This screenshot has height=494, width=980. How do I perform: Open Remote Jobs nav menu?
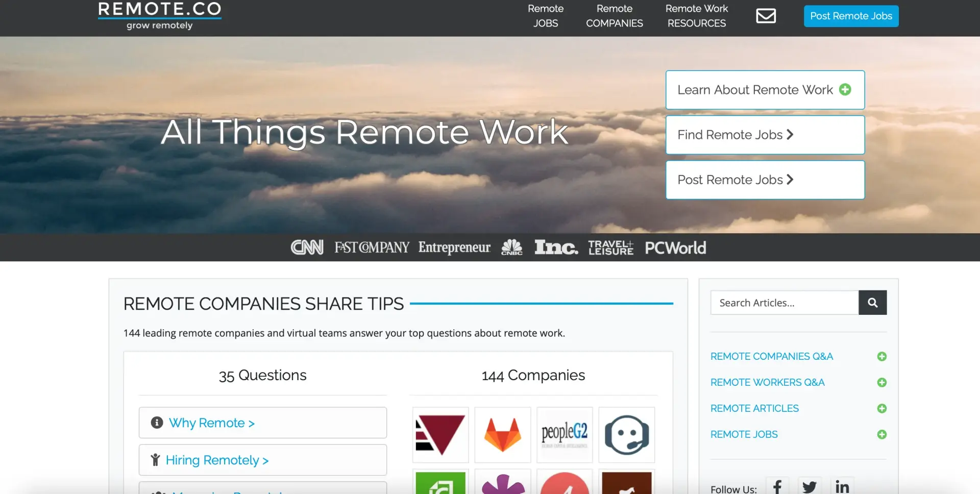click(546, 16)
